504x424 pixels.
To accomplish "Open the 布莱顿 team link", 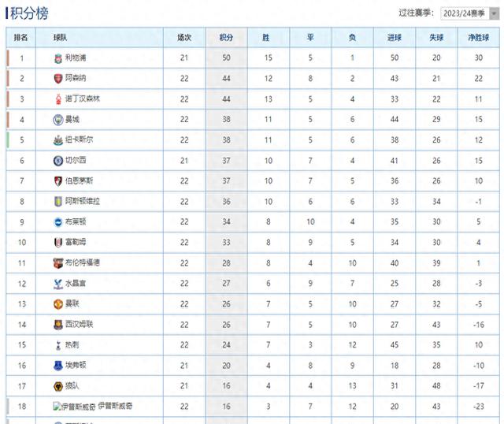I will point(76,222).
